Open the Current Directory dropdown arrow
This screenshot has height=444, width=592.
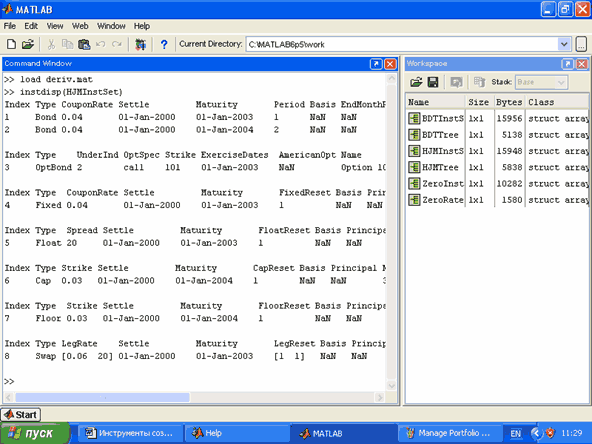[x=564, y=45]
